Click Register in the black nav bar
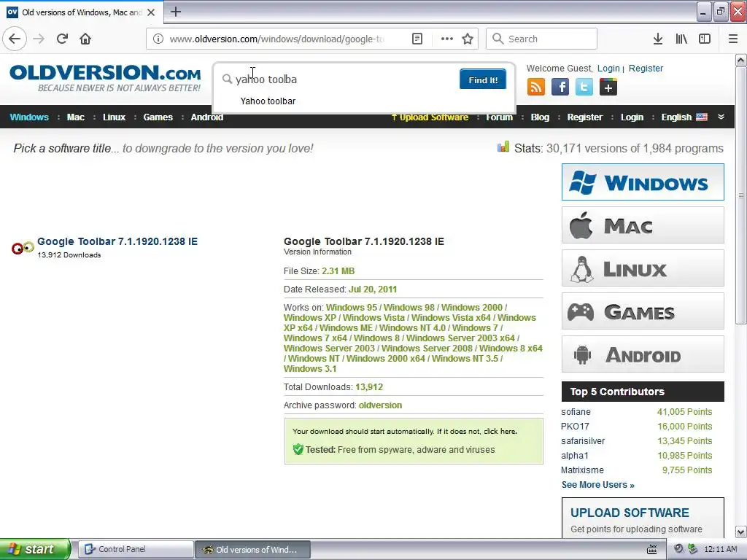Viewport: 747px width, 560px height. tap(584, 117)
